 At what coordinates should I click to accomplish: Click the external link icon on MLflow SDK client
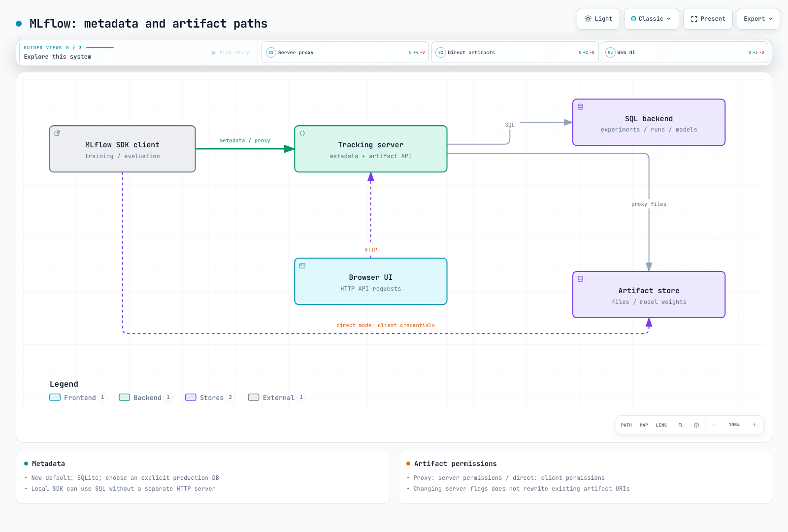click(x=57, y=133)
